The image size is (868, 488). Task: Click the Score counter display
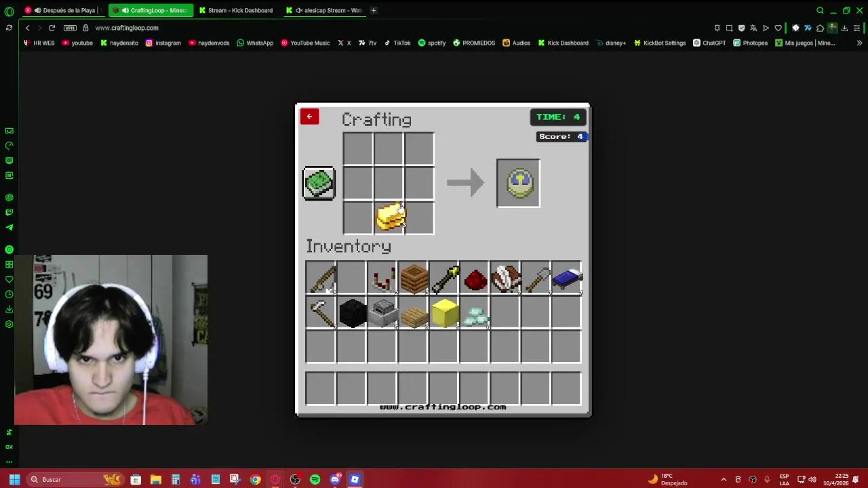[x=560, y=136]
